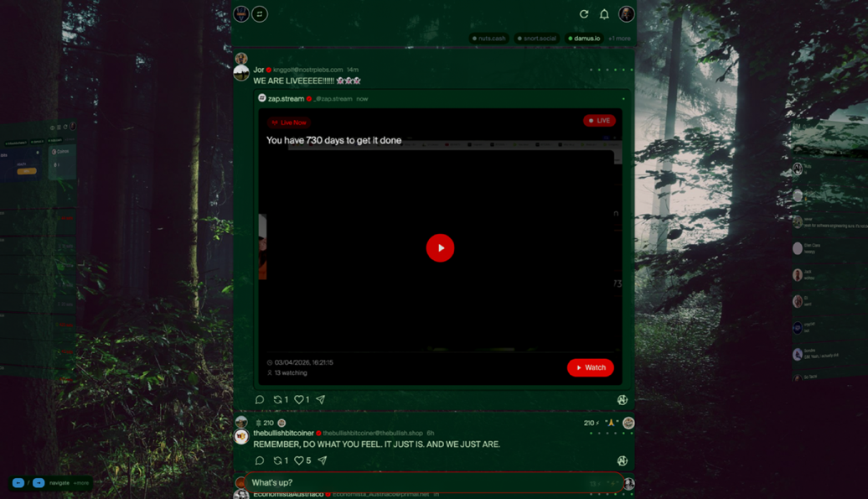The image size is (868, 499).
Task: Play the zap.stream video
Action: point(440,248)
